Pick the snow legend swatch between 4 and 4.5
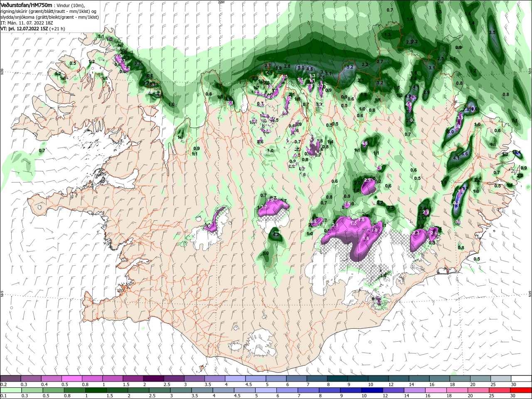The image size is (532, 399). click(x=235, y=379)
